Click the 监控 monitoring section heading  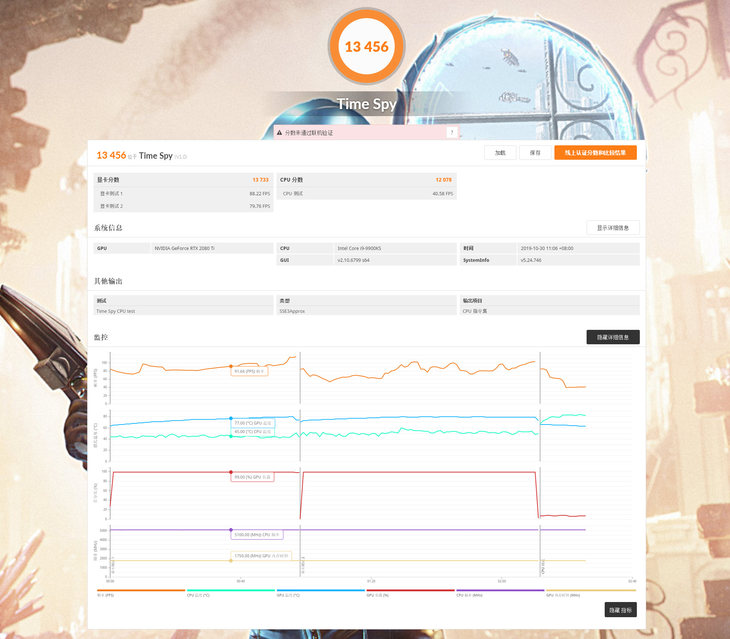101,337
